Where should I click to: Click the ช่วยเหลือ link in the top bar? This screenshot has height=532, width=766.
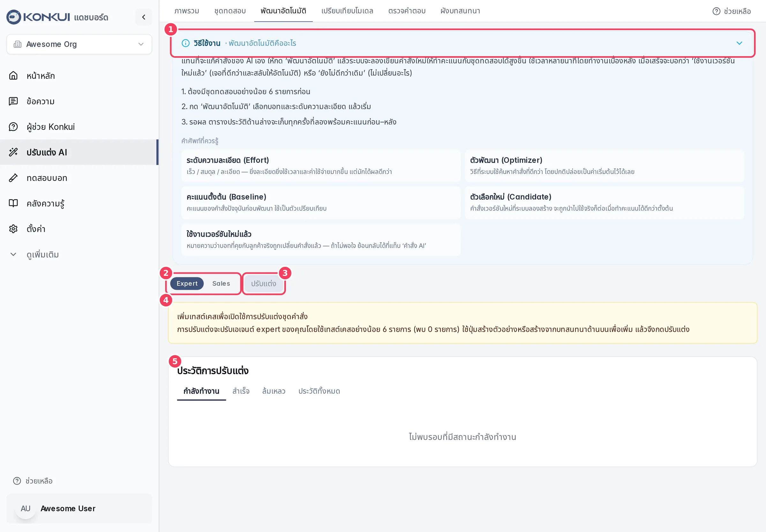click(x=732, y=11)
